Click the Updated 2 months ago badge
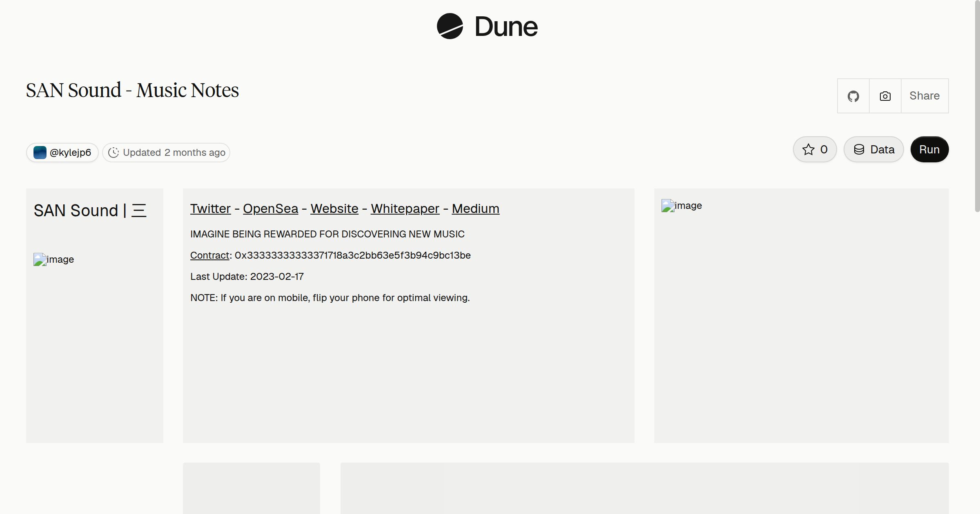Screen dimensions: 980x514 click(x=166, y=153)
